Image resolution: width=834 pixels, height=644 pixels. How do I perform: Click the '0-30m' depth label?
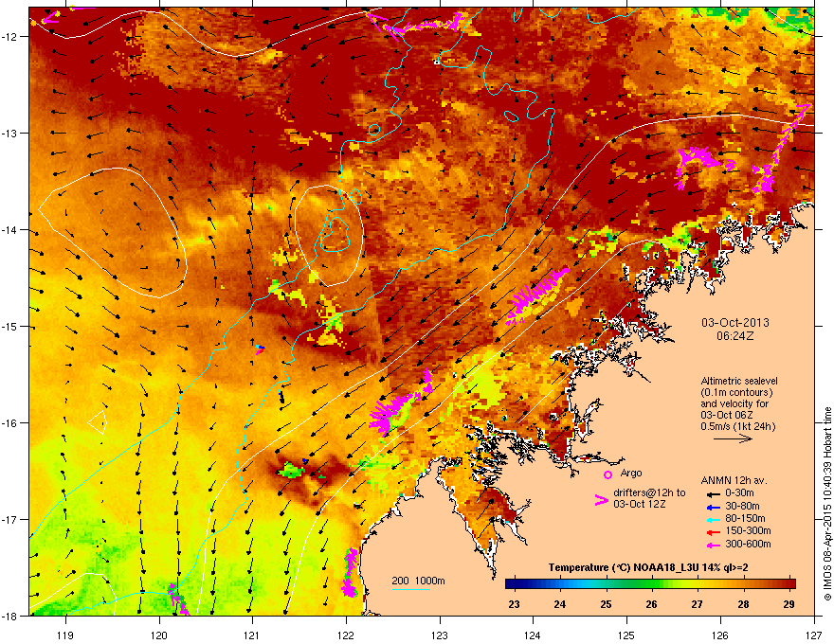click(x=739, y=493)
